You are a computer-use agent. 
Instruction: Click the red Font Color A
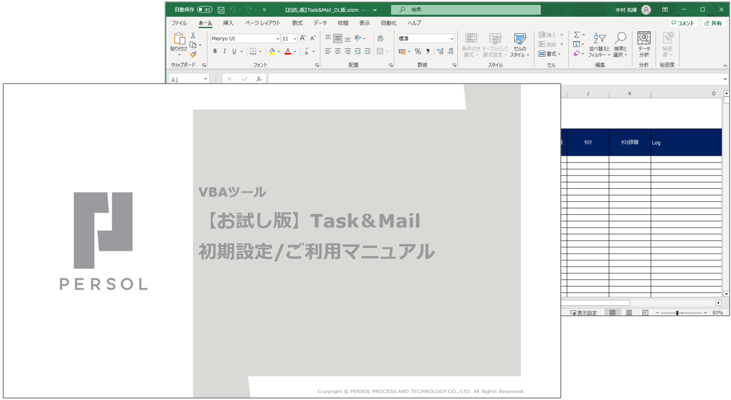coord(288,51)
